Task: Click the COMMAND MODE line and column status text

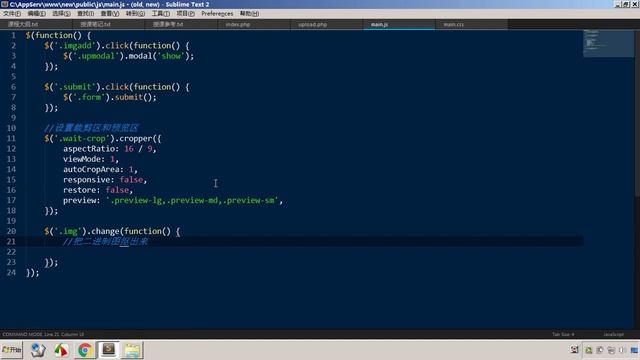Action: (43, 334)
